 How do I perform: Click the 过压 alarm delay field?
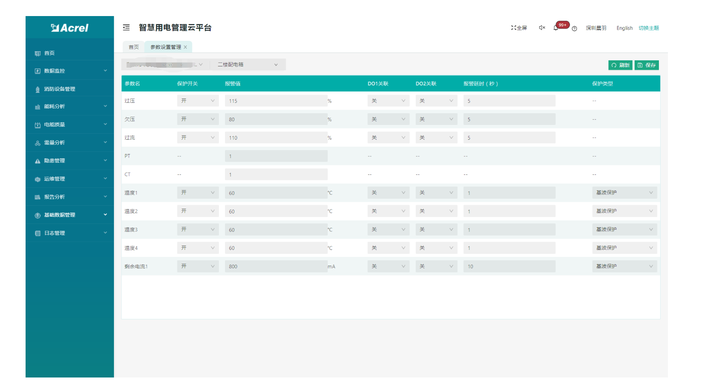pyautogui.click(x=509, y=101)
